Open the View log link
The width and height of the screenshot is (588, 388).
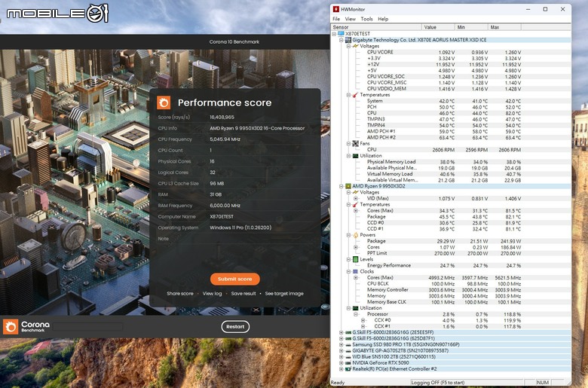click(213, 294)
